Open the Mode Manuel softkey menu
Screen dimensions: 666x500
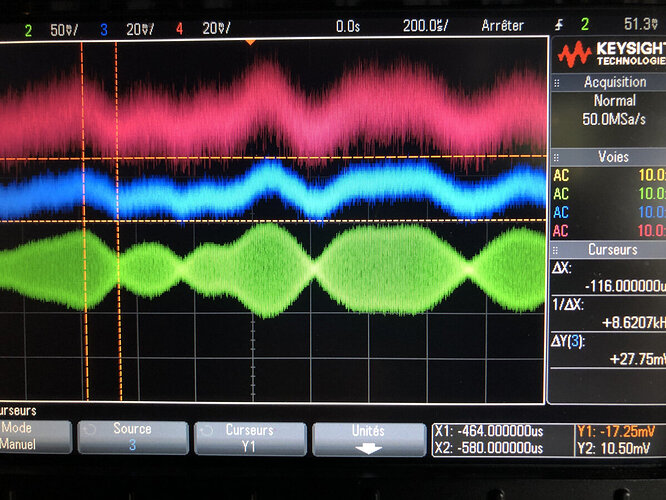[30, 436]
